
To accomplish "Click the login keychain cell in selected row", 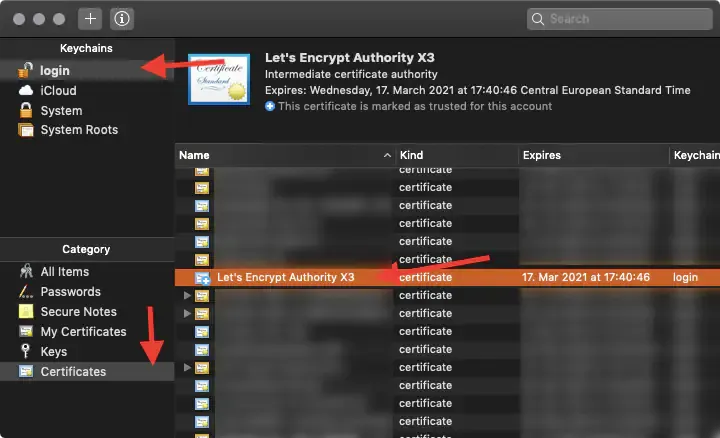I will pyautogui.click(x=685, y=277).
